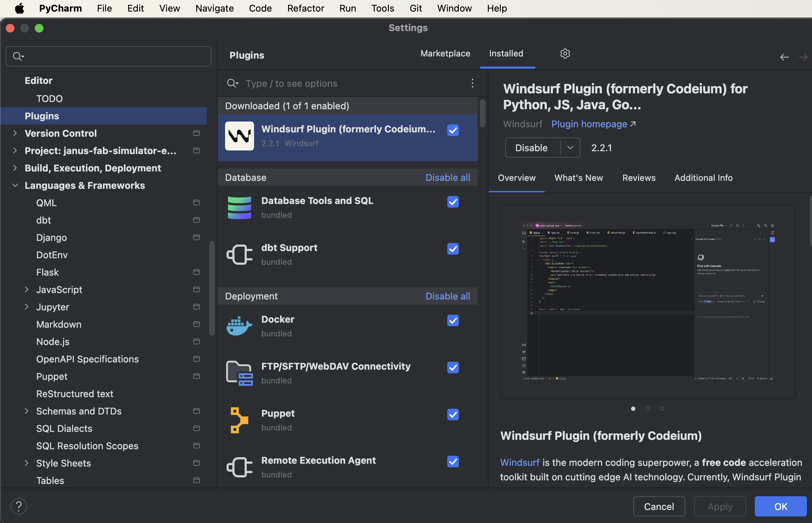Expand the Schemas and DTDs node
The width and height of the screenshot is (812, 523).
tap(26, 411)
